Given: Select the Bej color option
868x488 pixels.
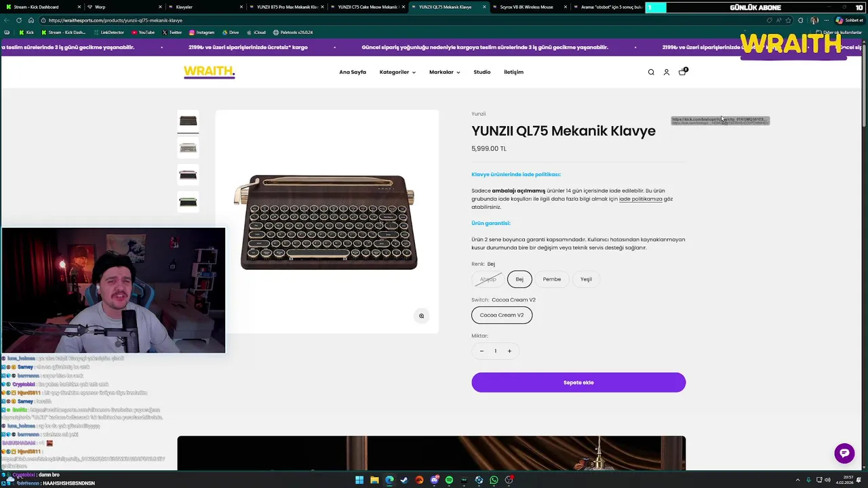Looking at the screenshot, I should coord(519,279).
